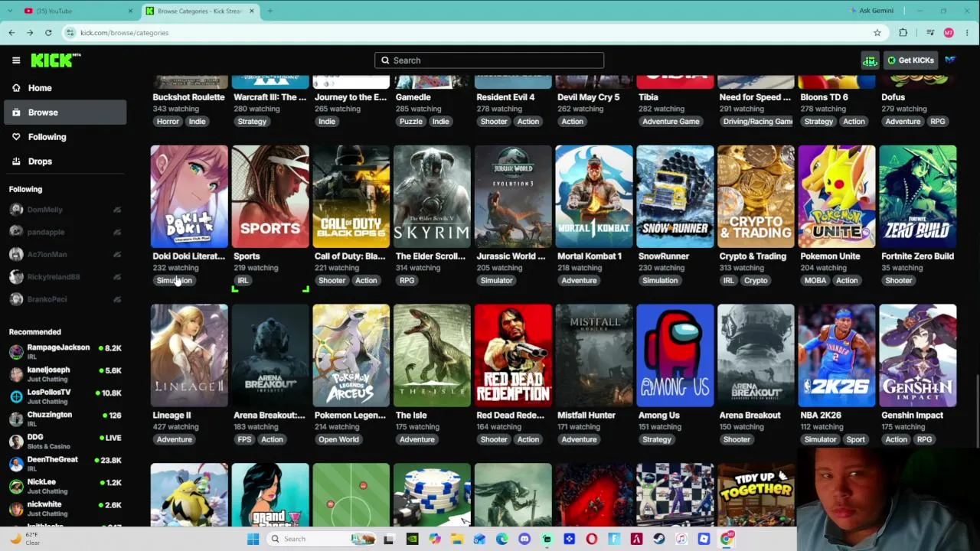Open the Pokemon Unite category cover
Screen dimensions: 980x551
click(x=837, y=197)
